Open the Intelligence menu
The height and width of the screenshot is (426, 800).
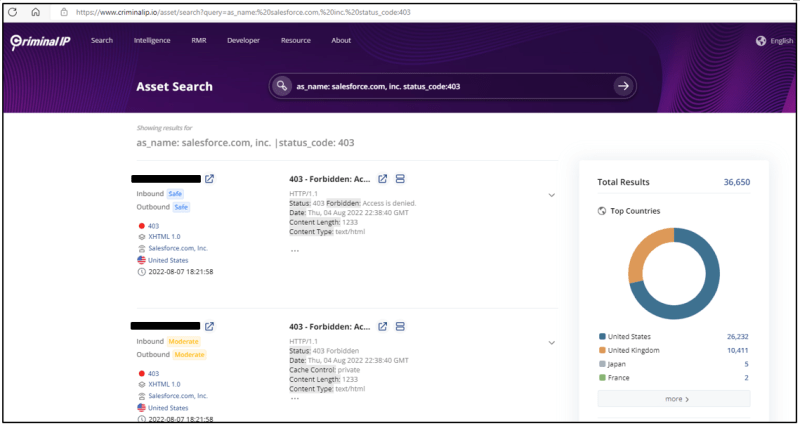152,40
